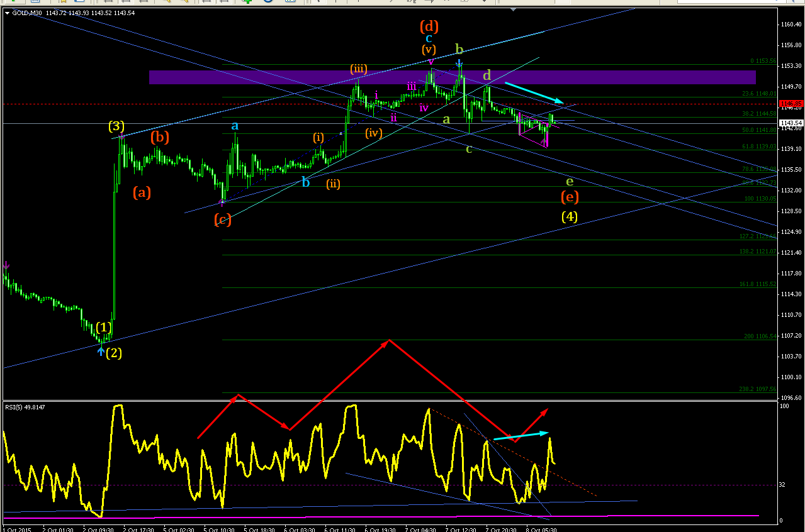Select the red-orange (b) wave label

point(159,136)
